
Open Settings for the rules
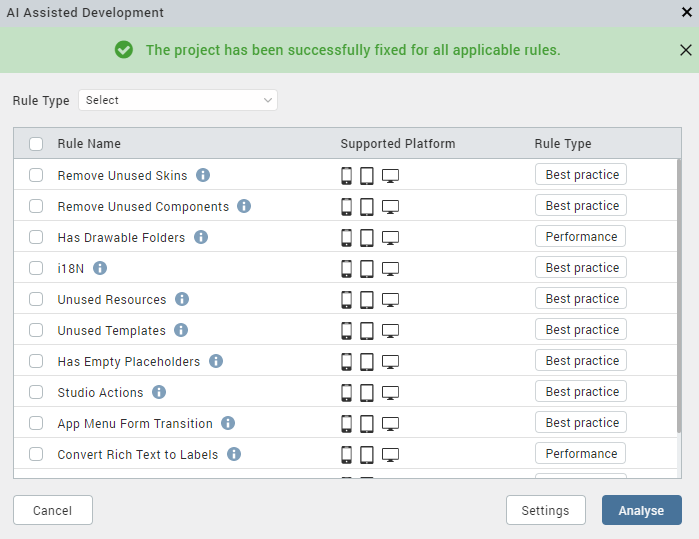coord(545,510)
